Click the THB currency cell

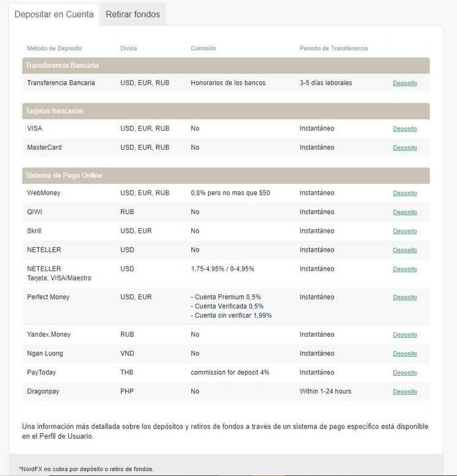(127, 372)
